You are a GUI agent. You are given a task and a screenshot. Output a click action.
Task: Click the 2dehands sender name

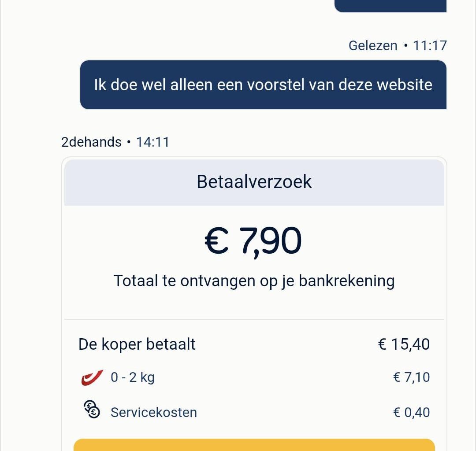pos(90,142)
